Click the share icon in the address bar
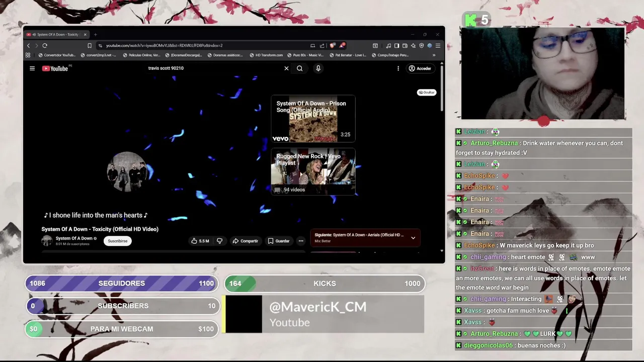This screenshot has height=362, width=644. click(x=322, y=46)
